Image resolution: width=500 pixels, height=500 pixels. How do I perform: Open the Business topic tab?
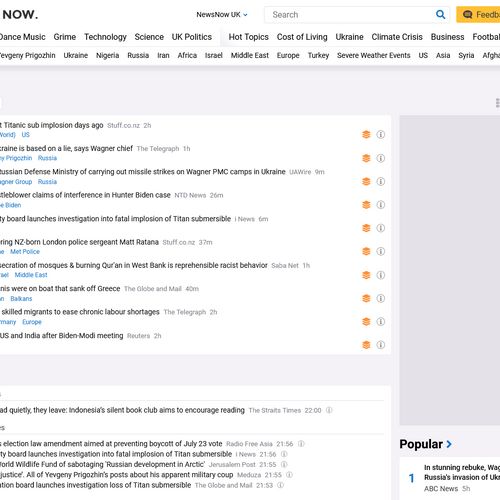(447, 37)
